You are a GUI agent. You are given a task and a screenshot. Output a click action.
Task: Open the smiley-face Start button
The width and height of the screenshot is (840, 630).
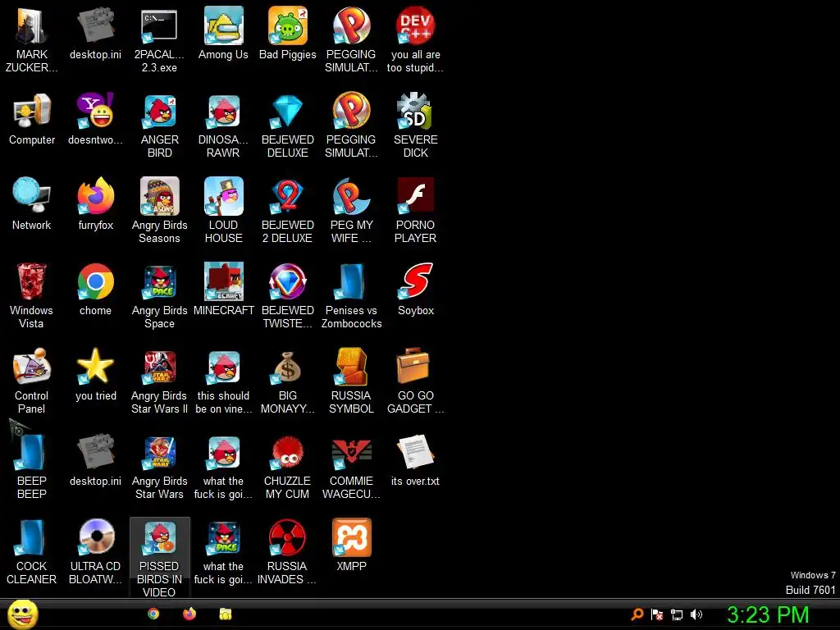click(x=22, y=614)
